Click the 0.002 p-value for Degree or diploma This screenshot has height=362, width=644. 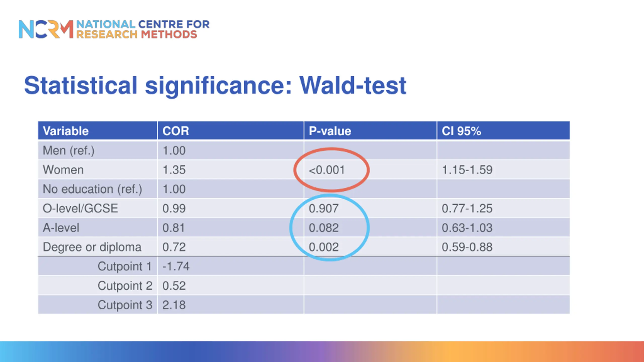coord(324,247)
